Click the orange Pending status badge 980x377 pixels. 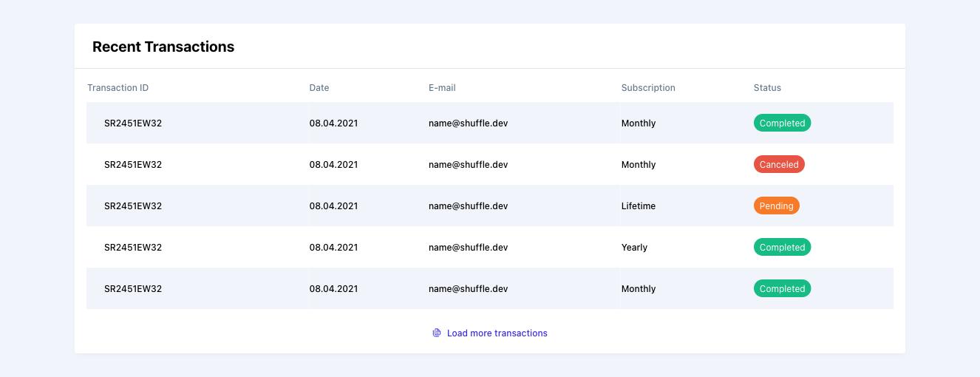coord(776,206)
